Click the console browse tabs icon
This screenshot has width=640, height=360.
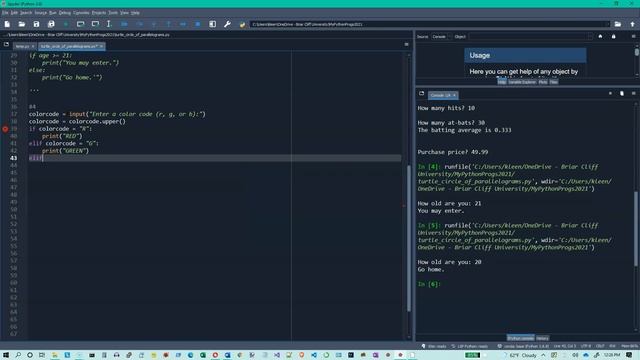click(x=421, y=93)
